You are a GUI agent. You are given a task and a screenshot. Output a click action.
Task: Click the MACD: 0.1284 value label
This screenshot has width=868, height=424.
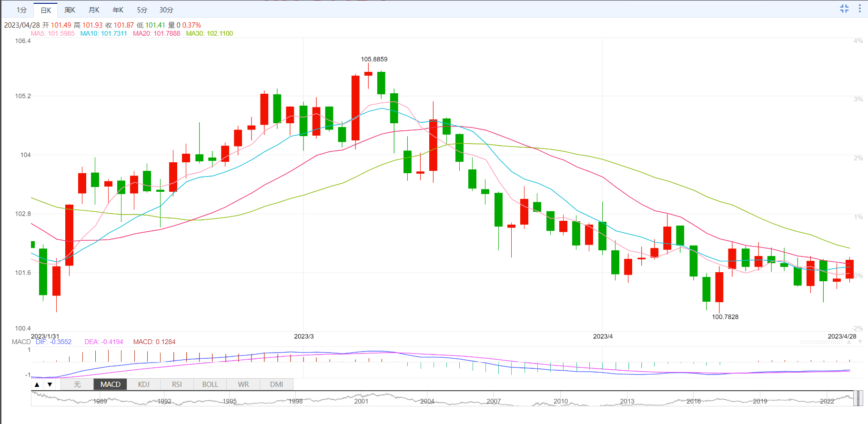pos(154,342)
